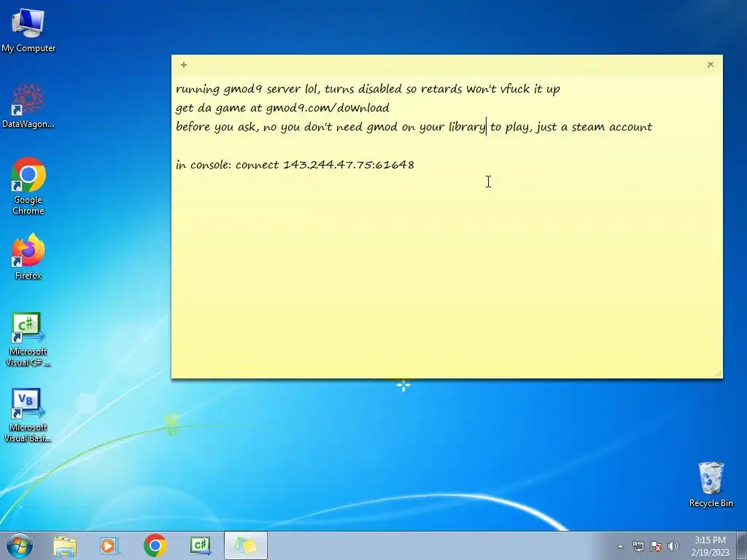Open the Recycle Bin
This screenshot has height=560, width=747.
pyautogui.click(x=711, y=484)
